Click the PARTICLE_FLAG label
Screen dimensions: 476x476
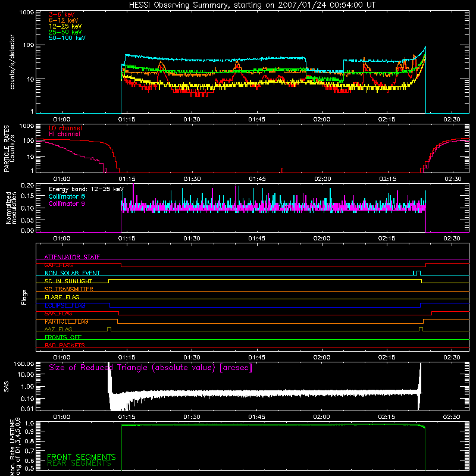(67, 321)
